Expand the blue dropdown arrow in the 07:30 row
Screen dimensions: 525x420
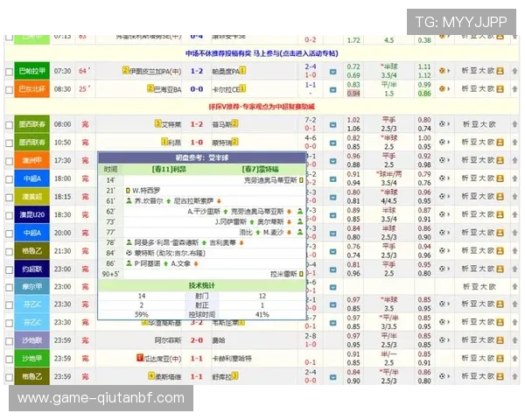coord(332,72)
